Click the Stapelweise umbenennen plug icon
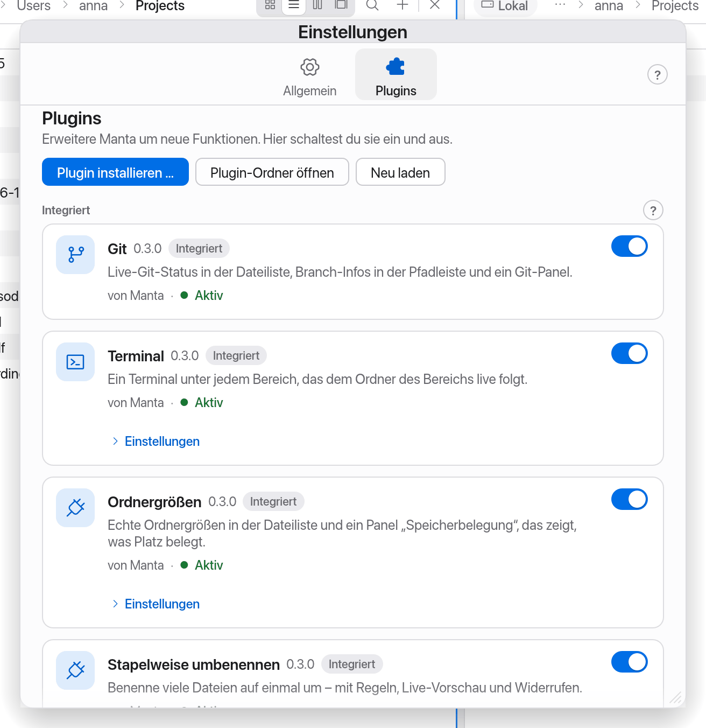 75,670
